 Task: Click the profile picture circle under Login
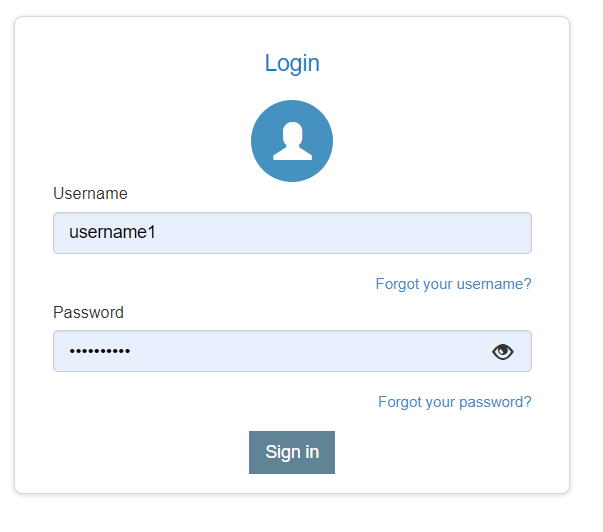pyautogui.click(x=292, y=141)
